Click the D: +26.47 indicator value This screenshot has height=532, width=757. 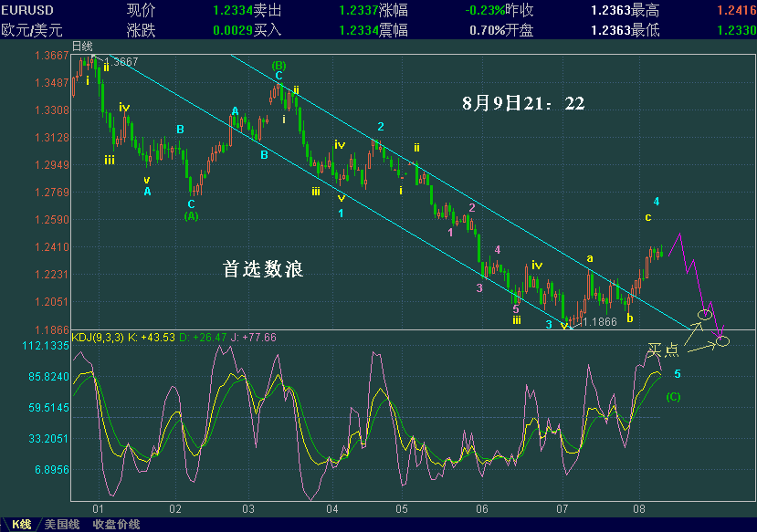[x=203, y=338]
